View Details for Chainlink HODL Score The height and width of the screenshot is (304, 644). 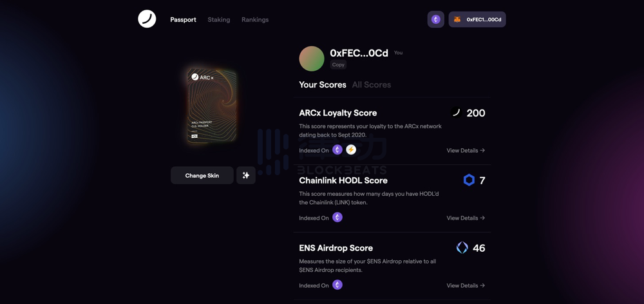pyautogui.click(x=466, y=218)
